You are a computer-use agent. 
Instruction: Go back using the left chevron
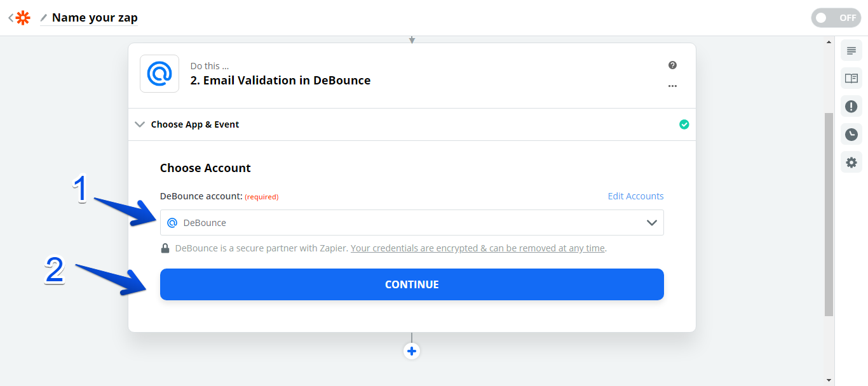pyautogui.click(x=11, y=18)
